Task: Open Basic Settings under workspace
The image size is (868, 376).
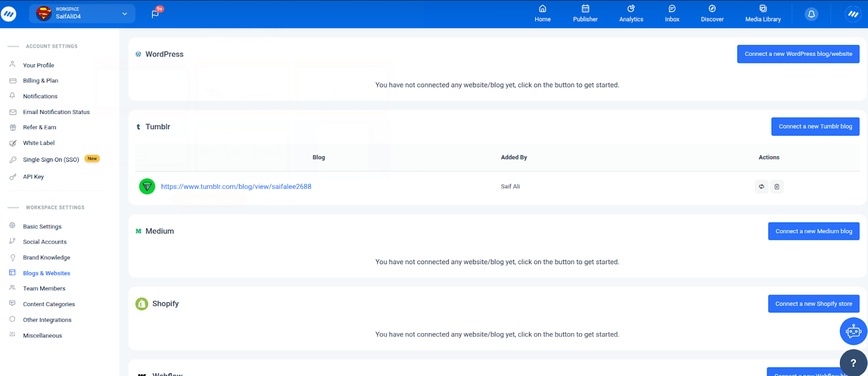Action: [x=42, y=226]
